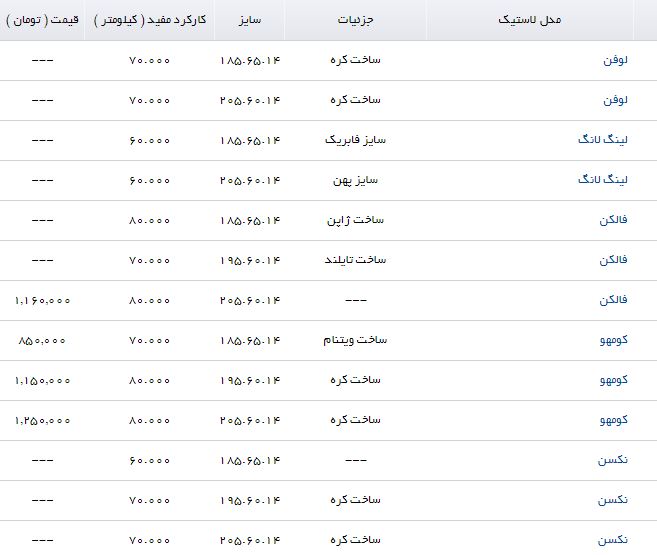Select size 205.60.14 in the second لوفن row

250,101
